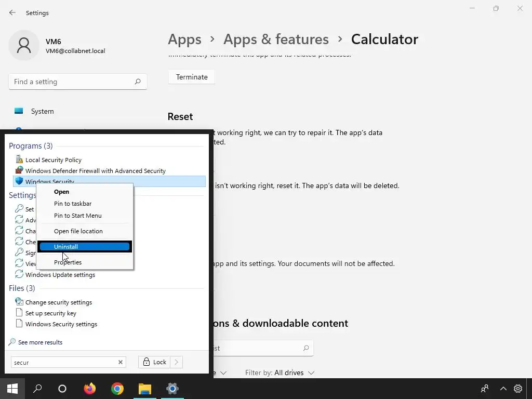
Task: Open Windows Defender Firewall with Advanced Security
Action: click(x=96, y=170)
